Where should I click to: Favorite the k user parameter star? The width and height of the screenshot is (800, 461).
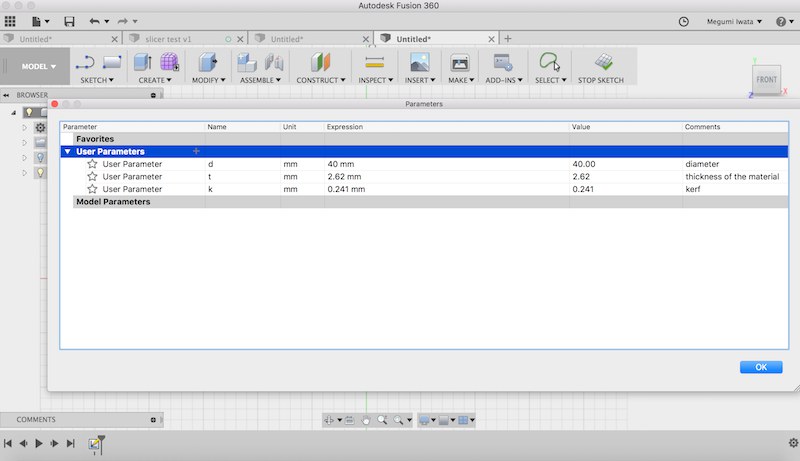click(92, 189)
